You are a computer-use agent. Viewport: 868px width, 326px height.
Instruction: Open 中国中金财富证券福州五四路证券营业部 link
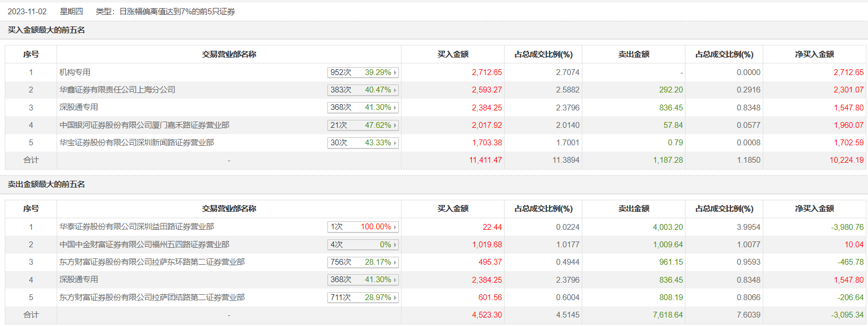pyautogui.click(x=144, y=245)
